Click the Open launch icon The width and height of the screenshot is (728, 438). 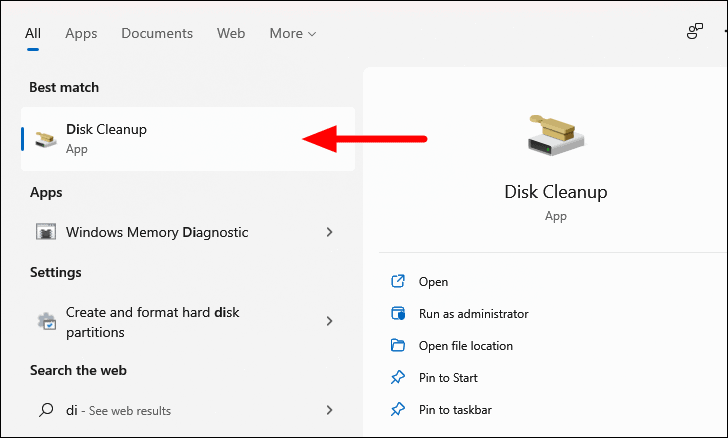click(398, 281)
